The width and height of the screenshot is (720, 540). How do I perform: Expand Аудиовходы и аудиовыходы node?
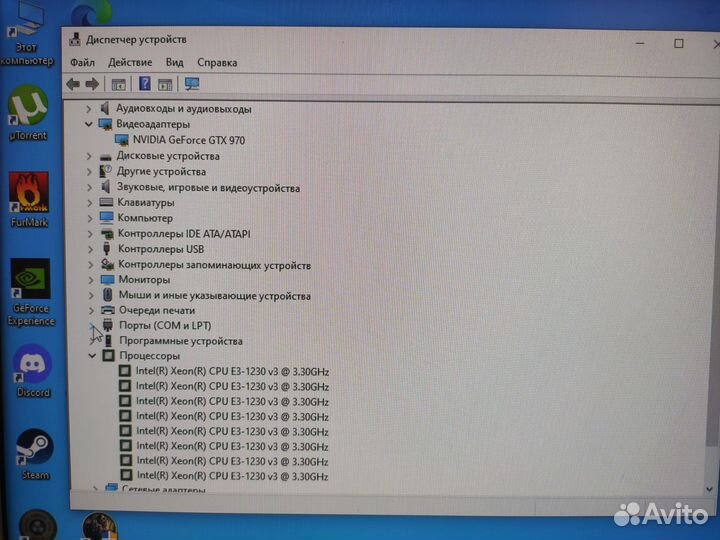click(89, 109)
